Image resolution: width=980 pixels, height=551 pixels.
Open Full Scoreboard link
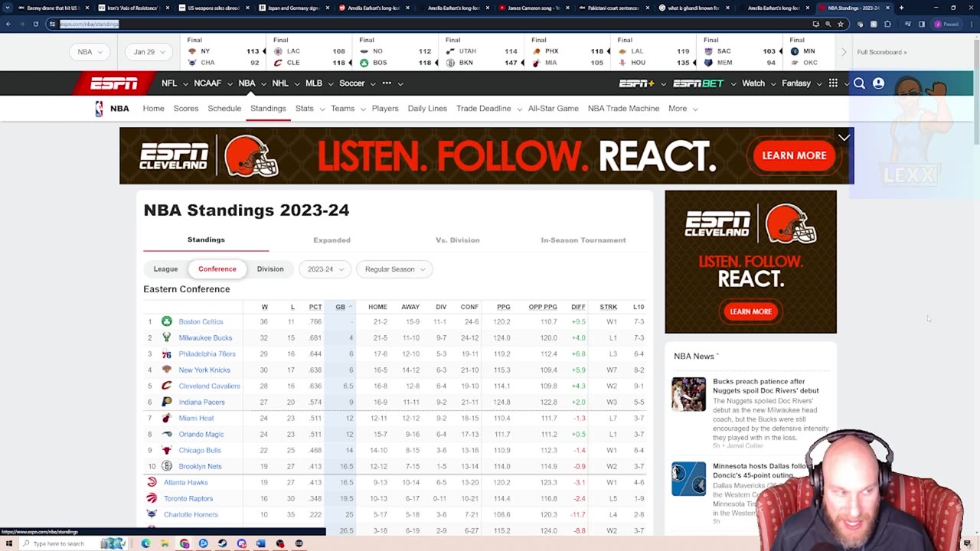[882, 52]
